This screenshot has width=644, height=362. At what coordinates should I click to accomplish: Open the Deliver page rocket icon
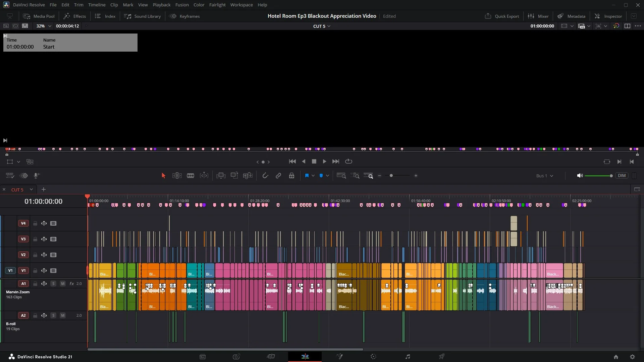pos(442,357)
